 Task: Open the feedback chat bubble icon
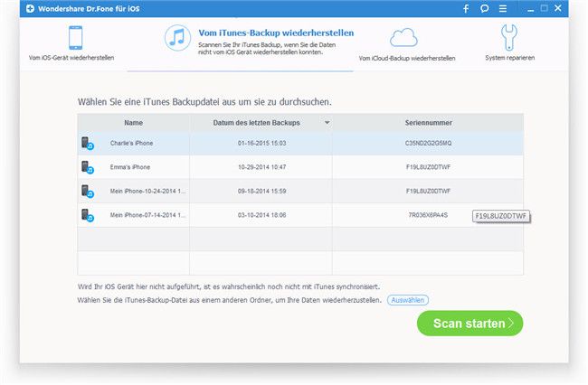(485, 9)
